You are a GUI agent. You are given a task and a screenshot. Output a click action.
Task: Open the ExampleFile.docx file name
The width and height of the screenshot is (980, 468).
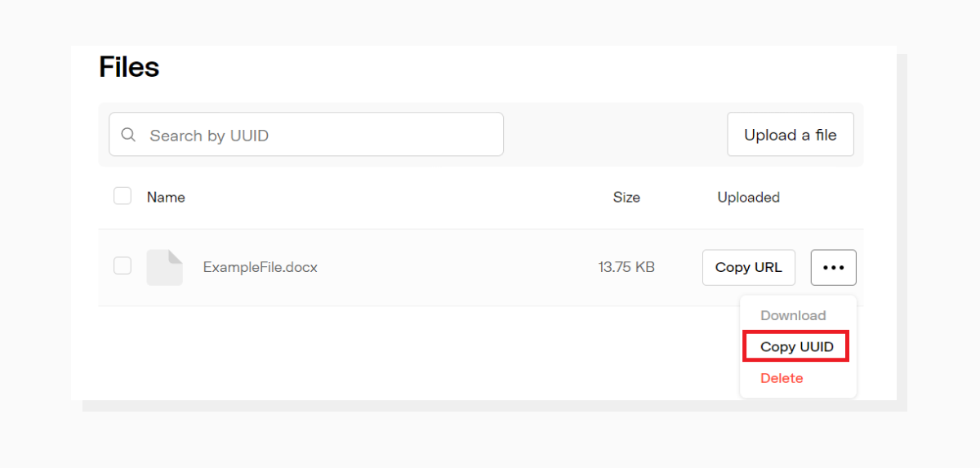[260, 267]
